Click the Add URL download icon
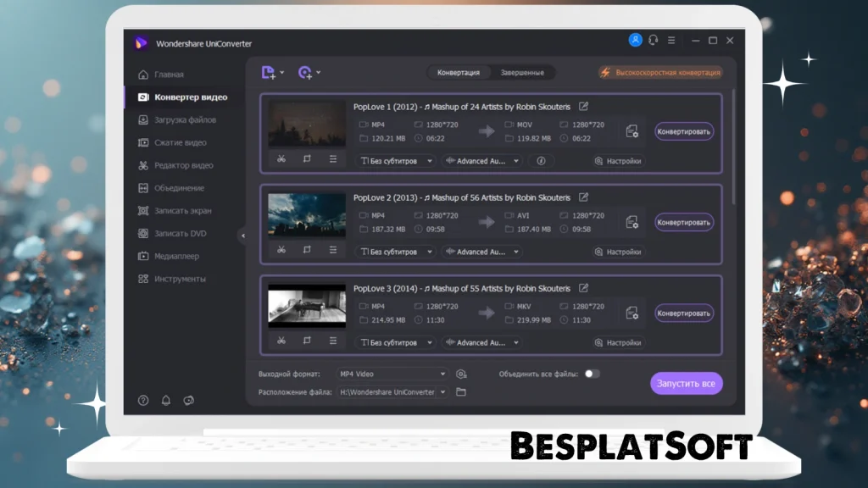868x488 pixels. click(307, 72)
